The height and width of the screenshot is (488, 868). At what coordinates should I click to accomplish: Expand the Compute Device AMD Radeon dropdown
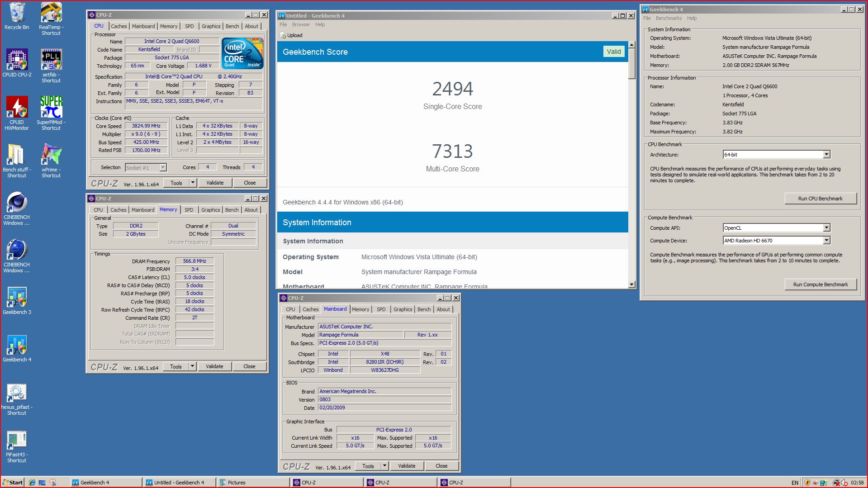tap(827, 241)
